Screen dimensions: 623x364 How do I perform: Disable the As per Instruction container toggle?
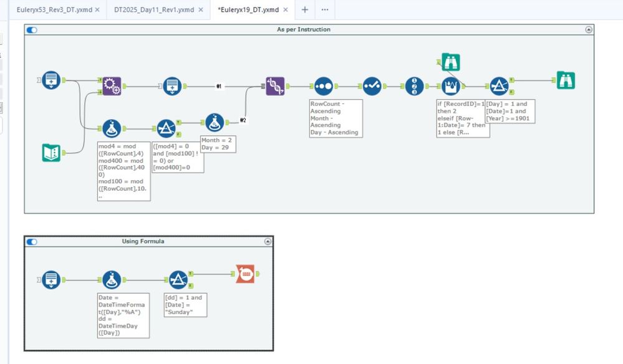(x=32, y=30)
